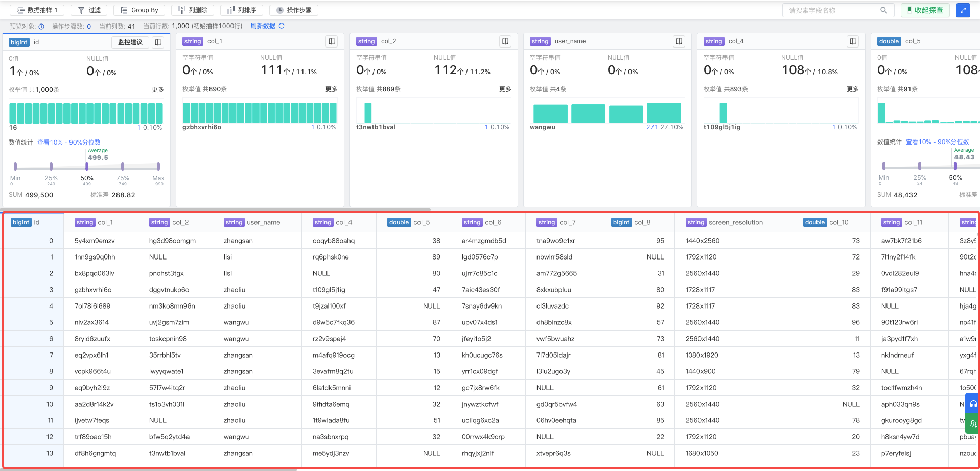Click the search magnifier icon in field search
The width and height of the screenshot is (980, 471).
[x=883, y=10]
